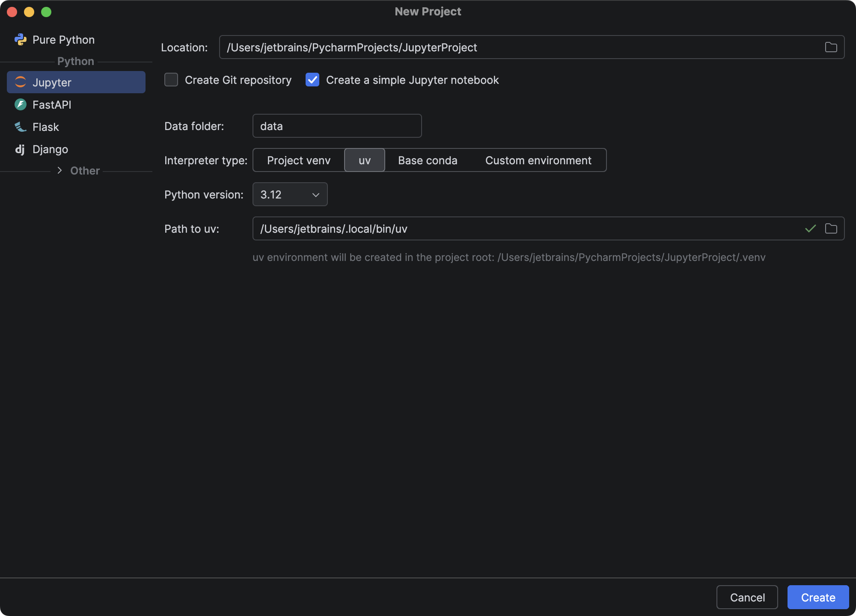Browse for project Location folder icon
The width and height of the screenshot is (856, 616).
831,47
